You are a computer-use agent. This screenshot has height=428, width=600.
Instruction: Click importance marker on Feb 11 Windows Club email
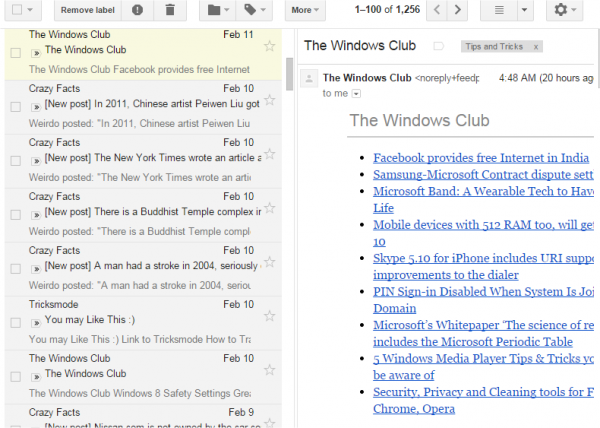(x=36, y=53)
